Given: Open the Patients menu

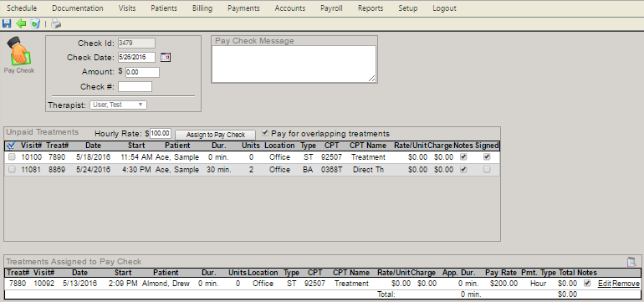Looking at the screenshot, I should pyautogui.click(x=164, y=8).
